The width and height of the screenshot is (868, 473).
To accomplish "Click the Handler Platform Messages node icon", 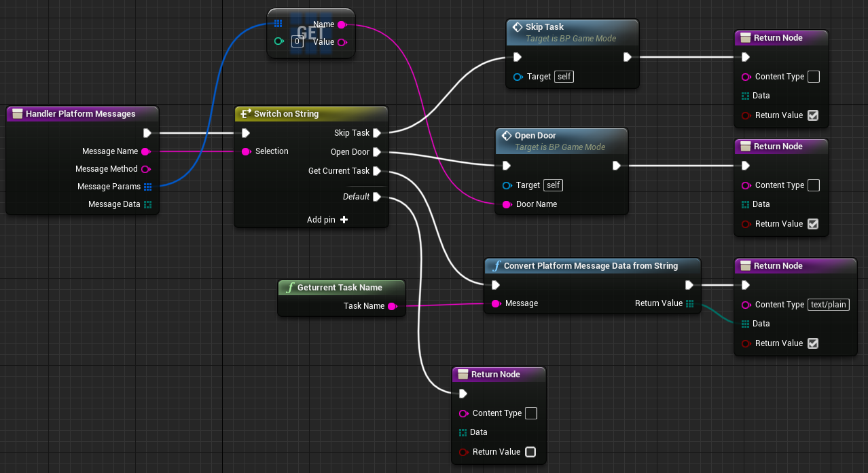I will tap(17, 114).
